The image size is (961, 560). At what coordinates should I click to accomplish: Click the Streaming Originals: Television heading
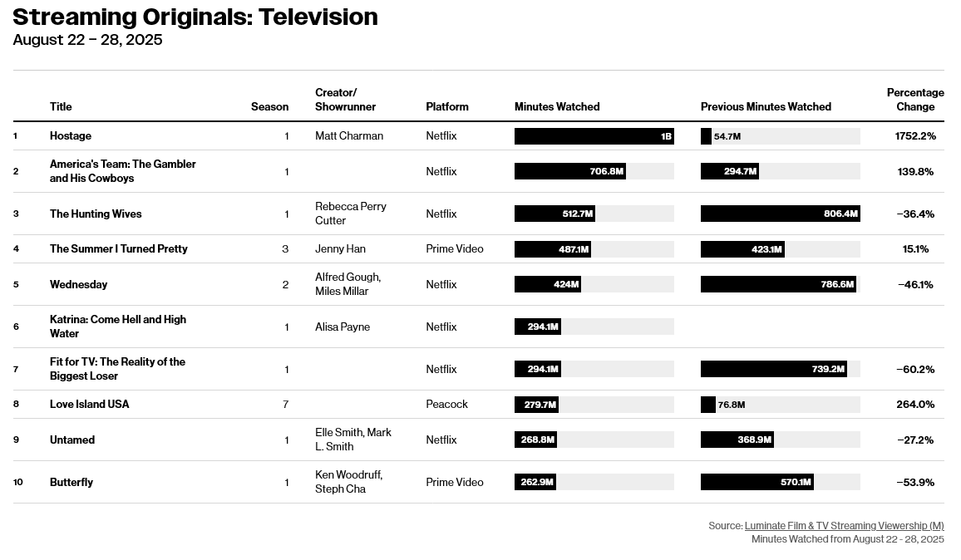coord(195,17)
